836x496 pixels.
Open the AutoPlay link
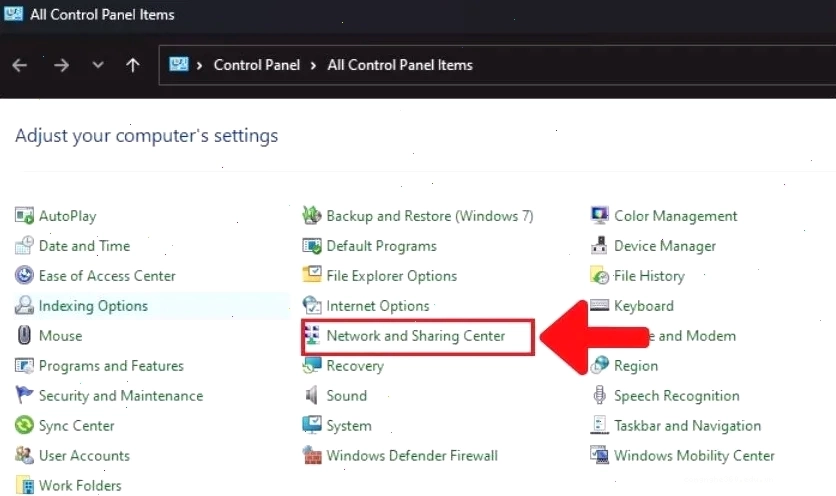68,216
